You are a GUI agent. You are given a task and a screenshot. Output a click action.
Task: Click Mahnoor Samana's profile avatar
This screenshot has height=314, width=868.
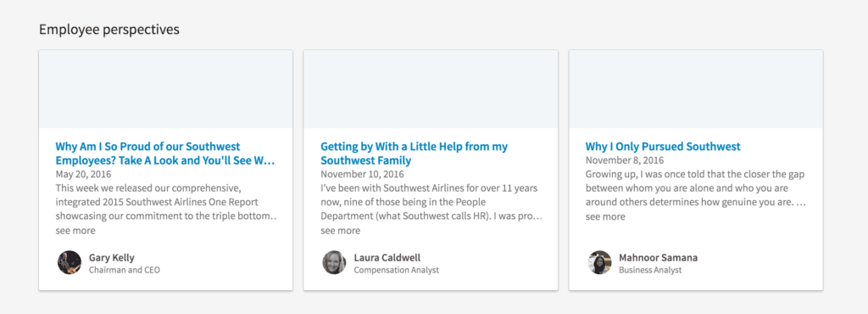(x=599, y=262)
